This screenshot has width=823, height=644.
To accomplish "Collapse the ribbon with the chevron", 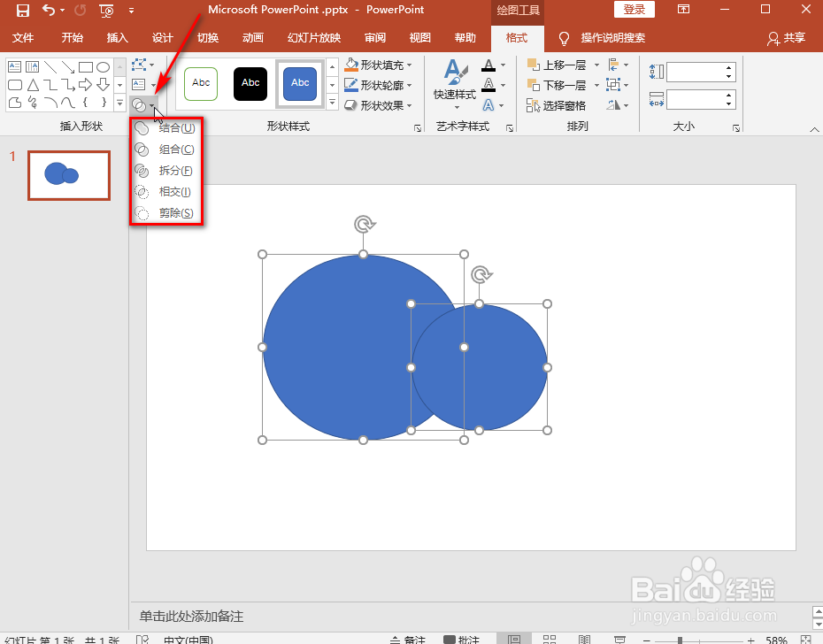I will [x=814, y=129].
